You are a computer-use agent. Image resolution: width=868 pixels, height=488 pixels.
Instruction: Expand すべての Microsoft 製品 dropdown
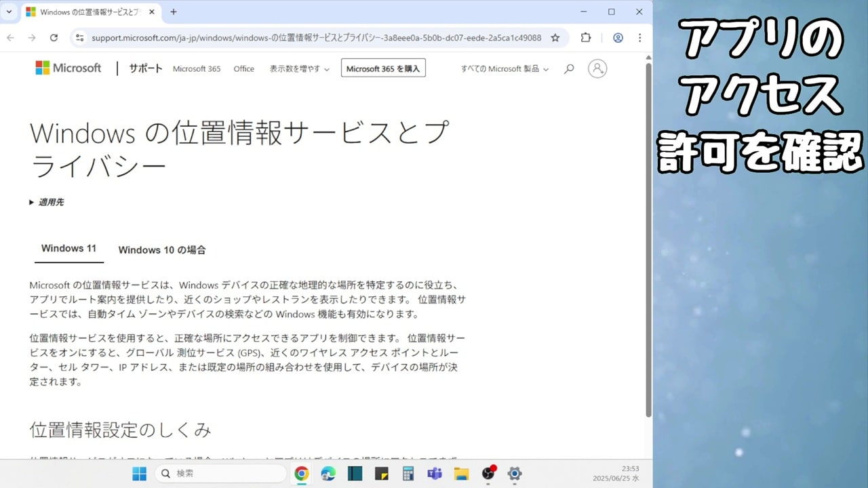[x=505, y=68]
